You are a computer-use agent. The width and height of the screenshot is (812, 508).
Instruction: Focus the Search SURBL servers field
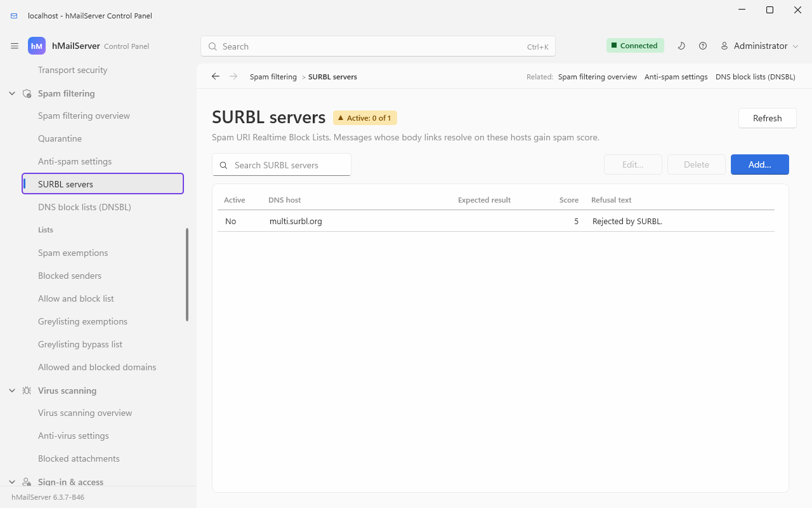282,165
